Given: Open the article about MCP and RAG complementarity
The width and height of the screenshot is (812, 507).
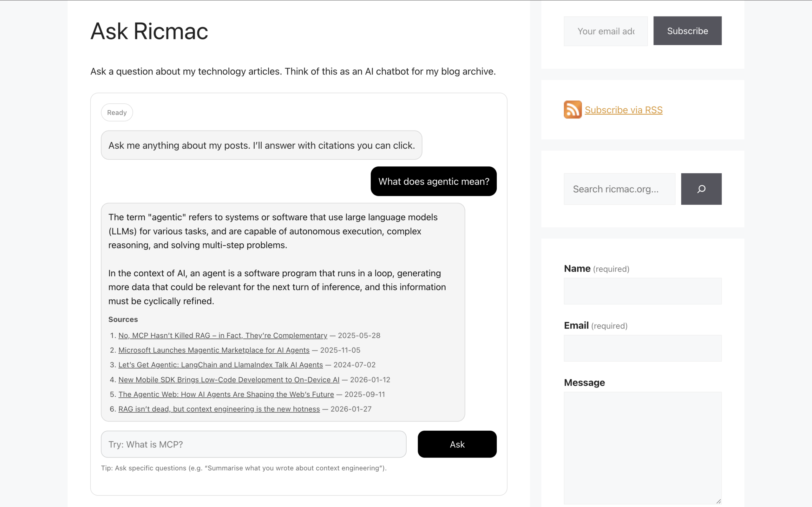Looking at the screenshot, I should [x=222, y=335].
